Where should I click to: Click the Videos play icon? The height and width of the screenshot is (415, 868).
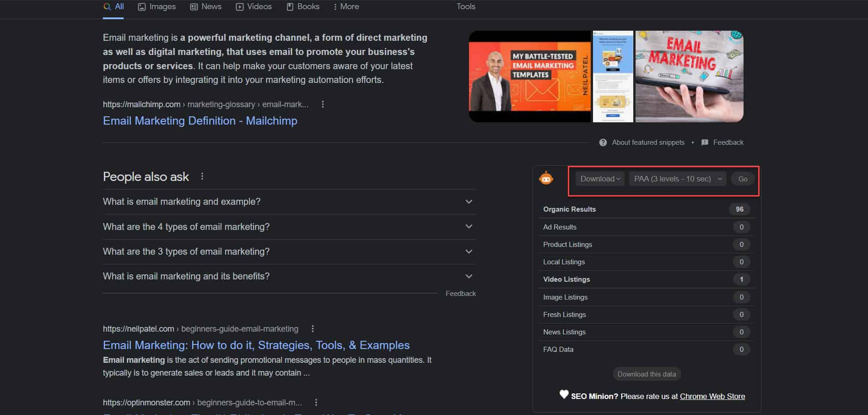[239, 6]
